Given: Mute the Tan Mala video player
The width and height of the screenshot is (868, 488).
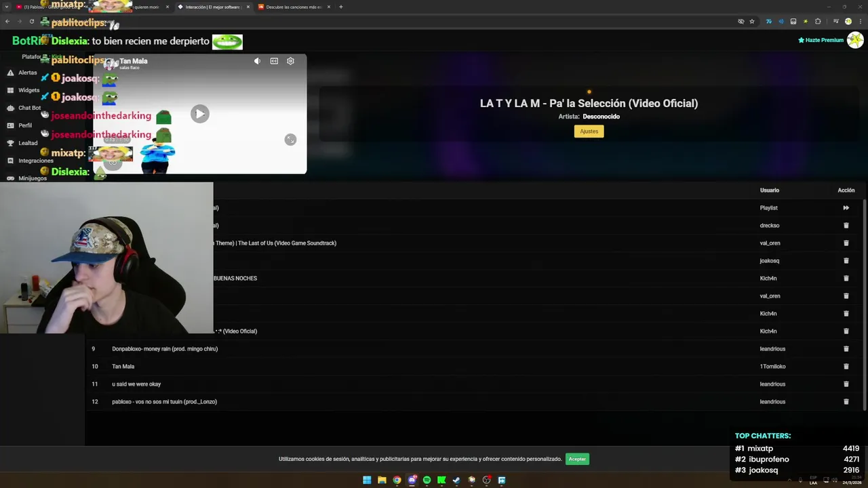Looking at the screenshot, I should tap(257, 61).
